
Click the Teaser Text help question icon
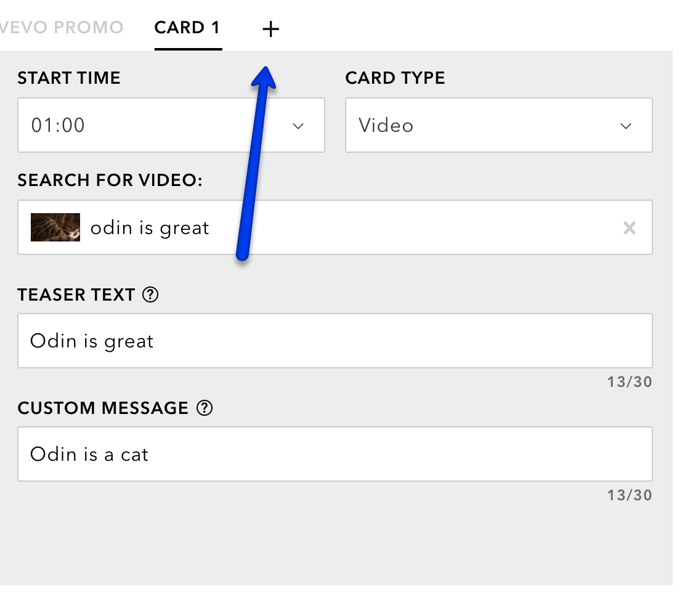[x=150, y=295]
